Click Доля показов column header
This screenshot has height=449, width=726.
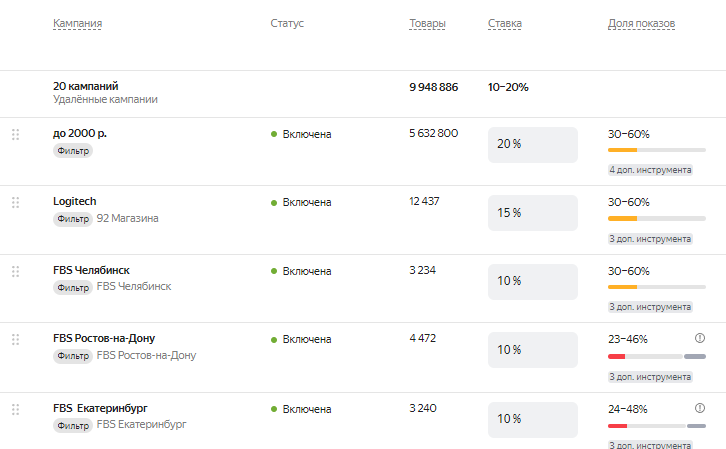642,23
